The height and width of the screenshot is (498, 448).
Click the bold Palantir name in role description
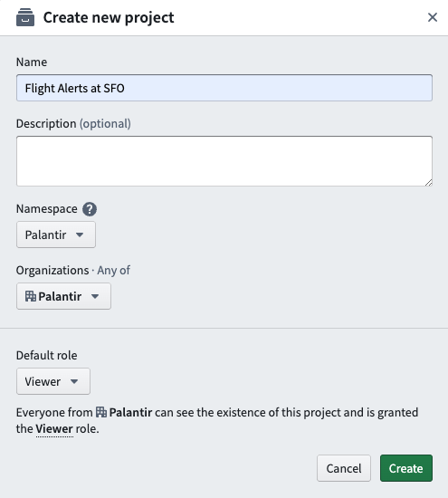(x=130, y=412)
